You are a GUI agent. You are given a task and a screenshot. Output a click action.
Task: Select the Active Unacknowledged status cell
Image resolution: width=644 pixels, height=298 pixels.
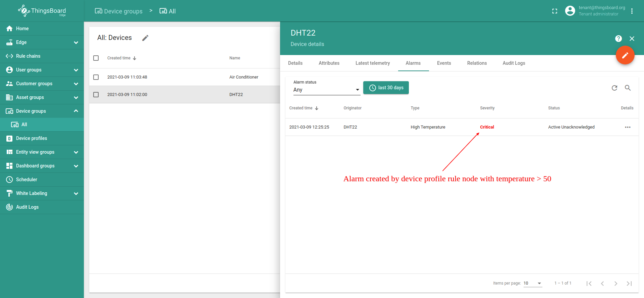point(571,127)
